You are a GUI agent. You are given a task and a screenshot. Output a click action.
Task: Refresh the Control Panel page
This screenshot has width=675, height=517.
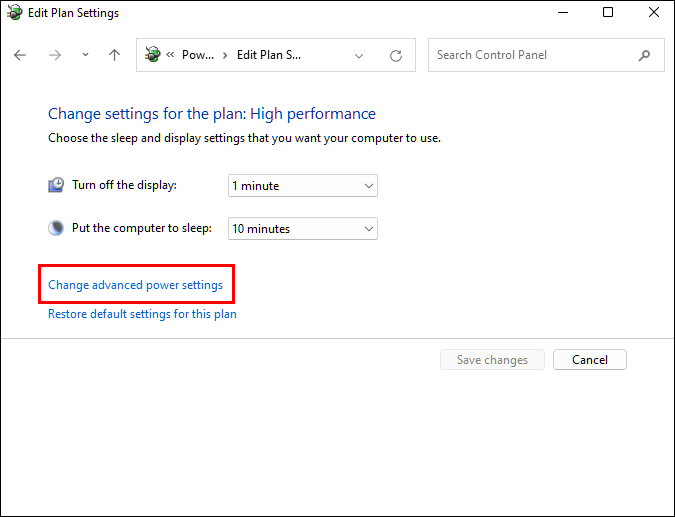(x=396, y=56)
